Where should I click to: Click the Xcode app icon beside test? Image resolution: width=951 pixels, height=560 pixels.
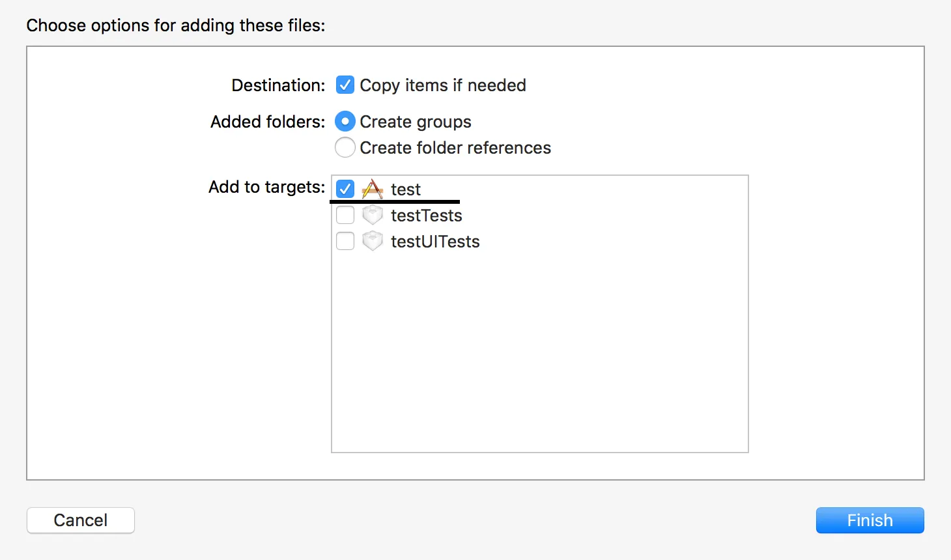pos(372,189)
